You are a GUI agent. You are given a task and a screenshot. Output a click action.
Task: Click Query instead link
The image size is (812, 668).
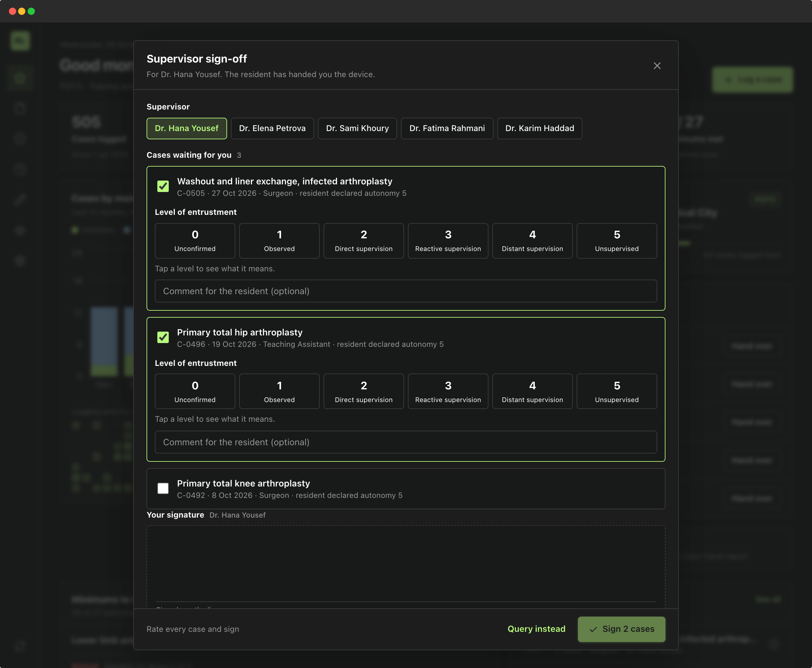pyautogui.click(x=536, y=629)
